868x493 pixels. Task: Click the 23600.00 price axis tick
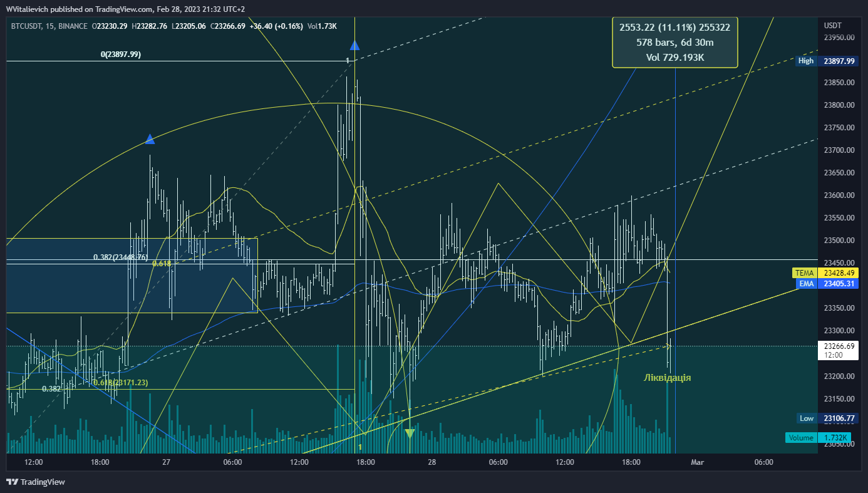(839, 195)
